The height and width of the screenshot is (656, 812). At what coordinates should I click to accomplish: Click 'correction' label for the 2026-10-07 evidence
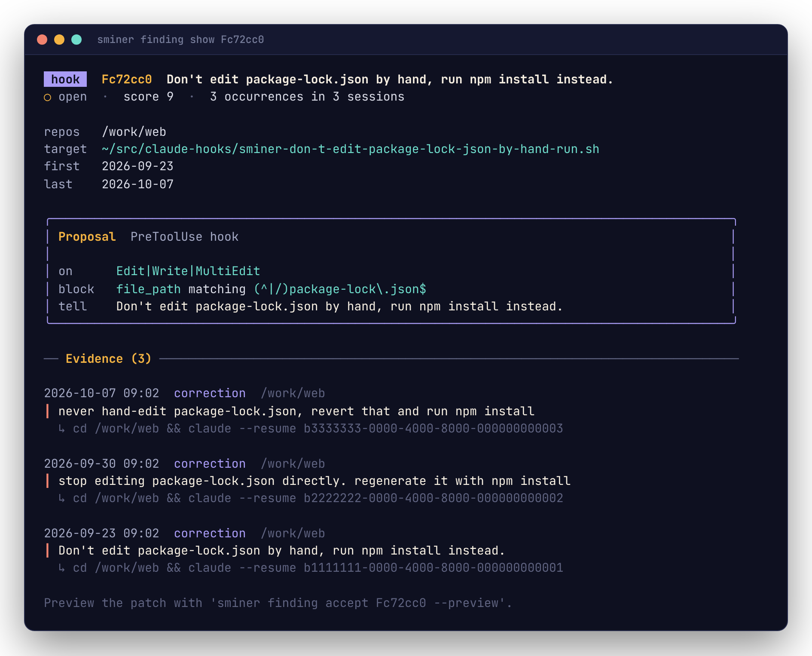click(x=210, y=393)
